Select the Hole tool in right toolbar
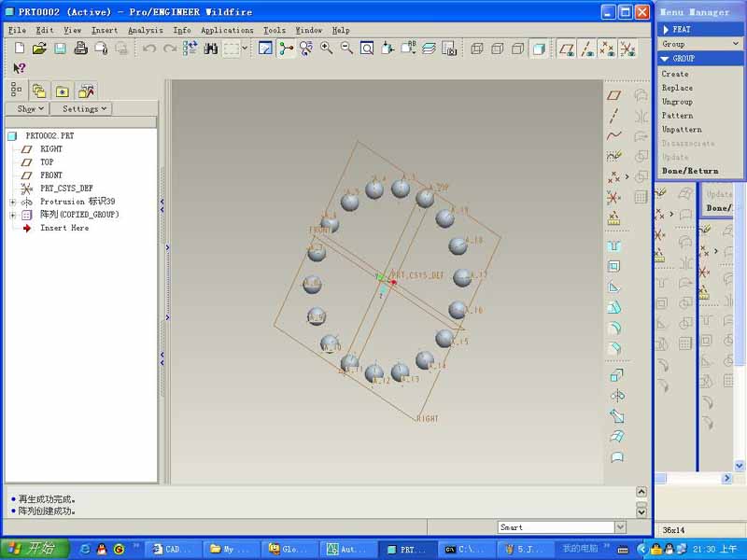The width and height of the screenshot is (747, 560). [614, 246]
